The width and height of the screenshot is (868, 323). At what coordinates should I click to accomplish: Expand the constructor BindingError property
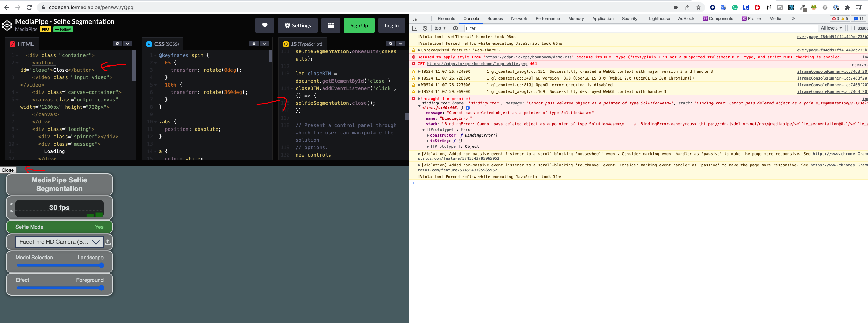point(428,135)
